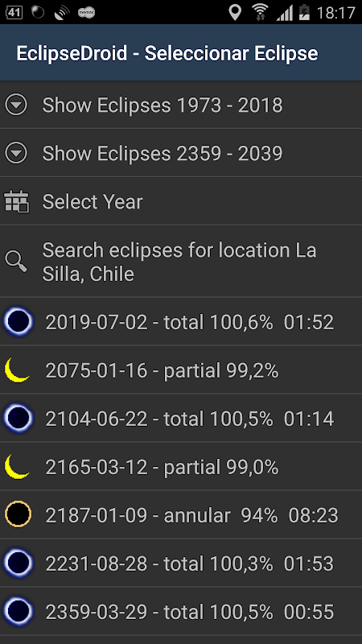This screenshot has height=644, width=362.
Task: Open the Select Year calendar icon
Action: (x=16, y=202)
